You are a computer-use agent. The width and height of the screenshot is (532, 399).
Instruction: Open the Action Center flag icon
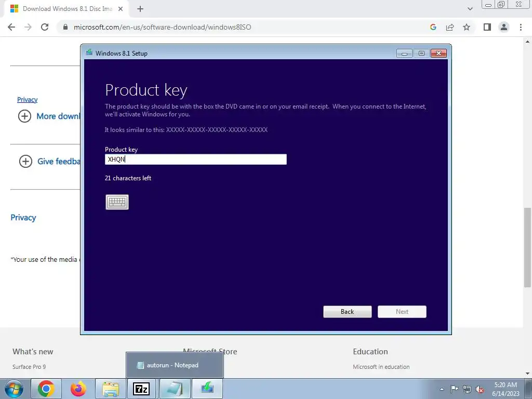point(454,389)
